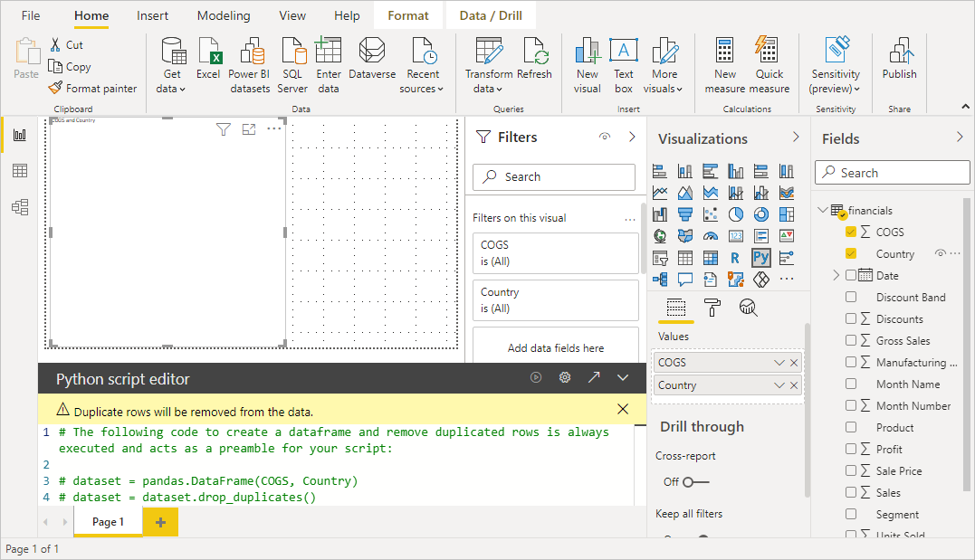Open the View ribbon tab
This screenshot has width=975, height=560.
(292, 15)
